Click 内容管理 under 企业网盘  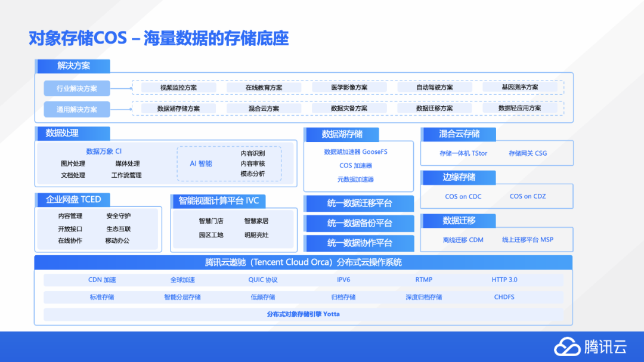coord(70,216)
